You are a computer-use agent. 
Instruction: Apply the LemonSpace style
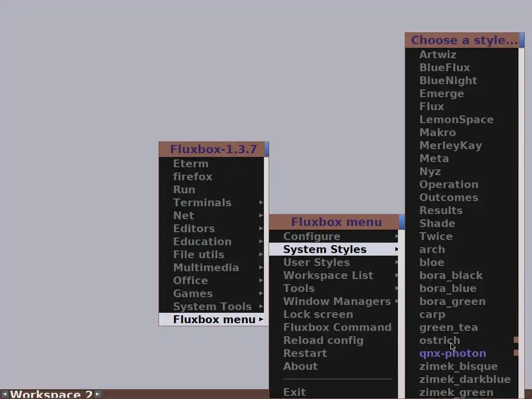[x=462, y=119]
